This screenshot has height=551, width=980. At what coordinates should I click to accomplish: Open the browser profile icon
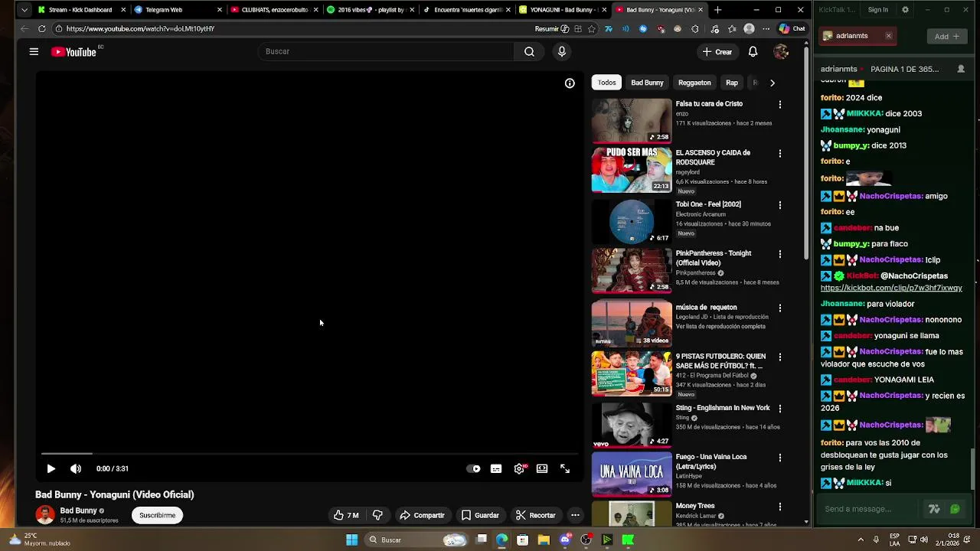[749, 28]
